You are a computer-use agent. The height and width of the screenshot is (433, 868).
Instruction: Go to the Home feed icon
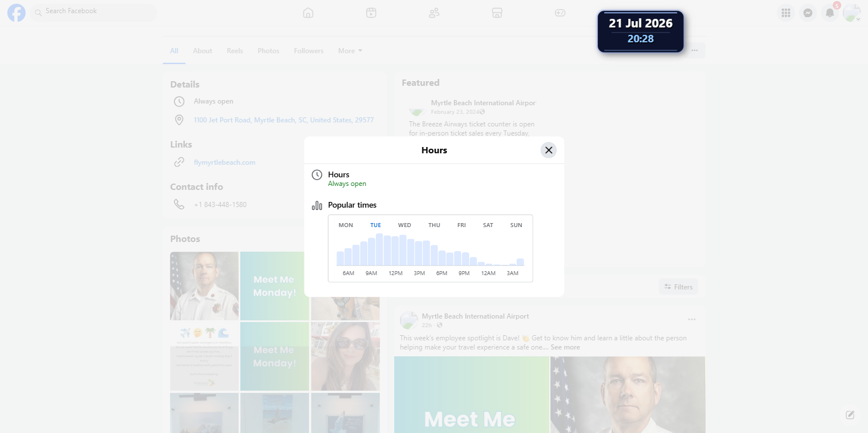(308, 13)
